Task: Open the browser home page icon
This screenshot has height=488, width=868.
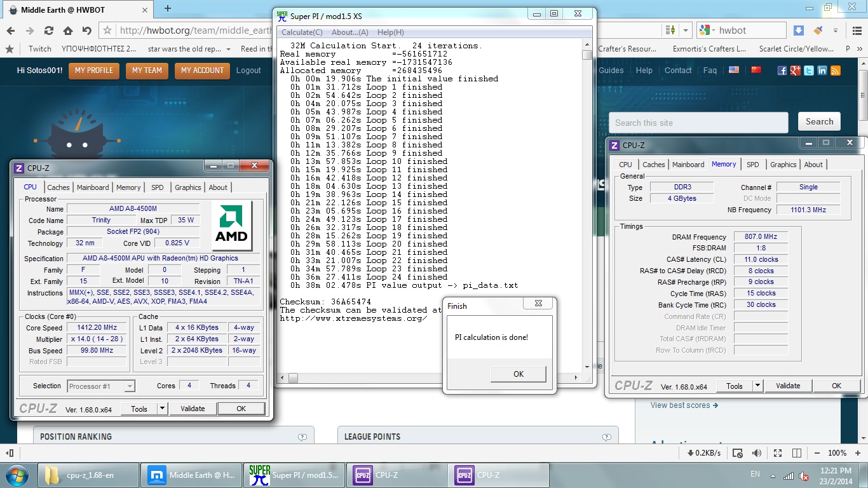Action: (x=68, y=30)
